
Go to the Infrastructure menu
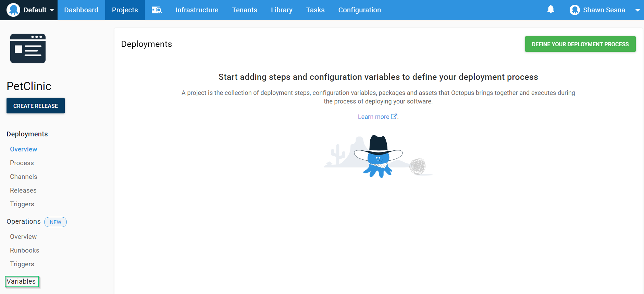click(197, 10)
